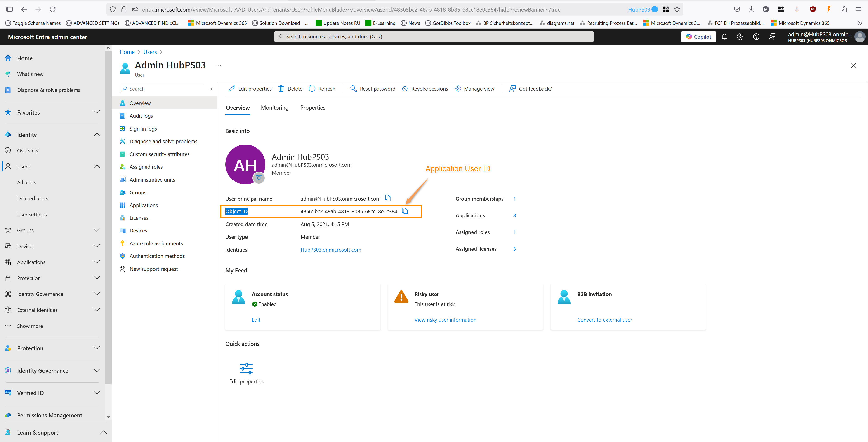Screen dimensions: 868x442
Task: Click Show more in the sidebar
Action: tap(30, 326)
